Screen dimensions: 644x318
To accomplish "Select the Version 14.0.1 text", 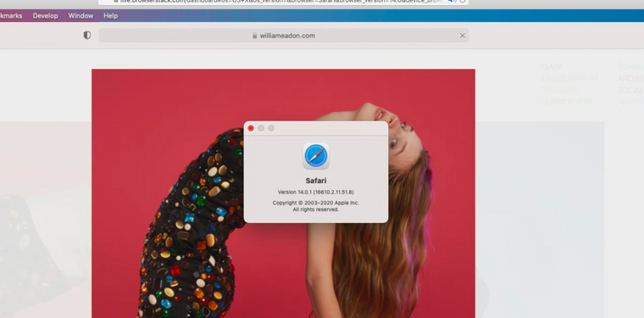I will pos(315,192).
